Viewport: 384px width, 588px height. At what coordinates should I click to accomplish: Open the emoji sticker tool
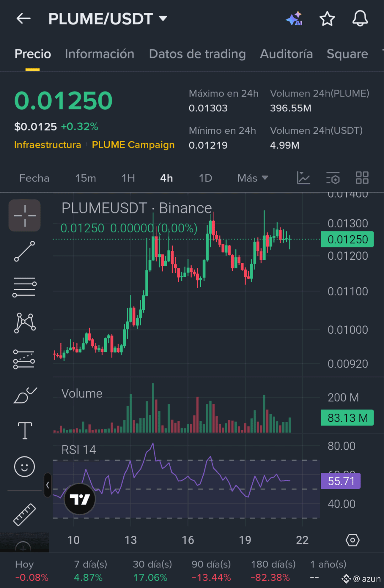point(25,467)
